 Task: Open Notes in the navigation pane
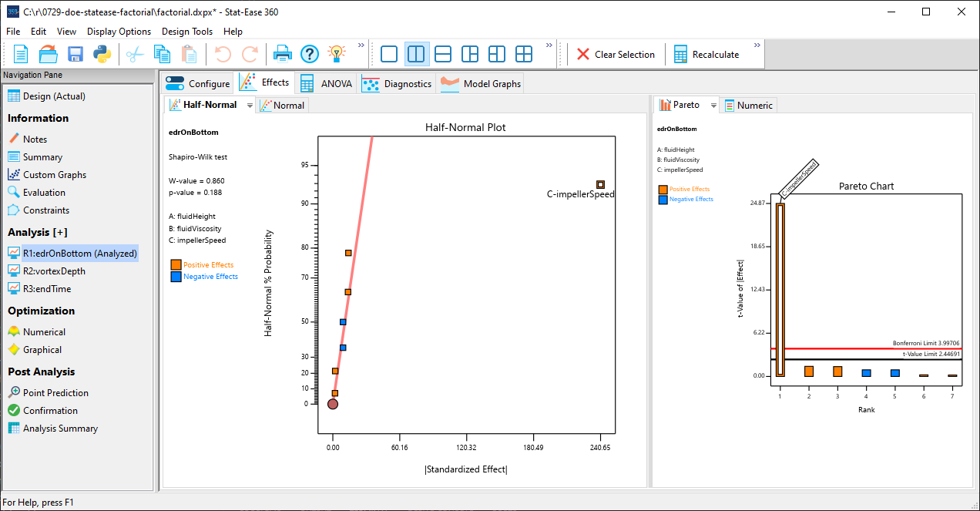[x=28, y=140]
